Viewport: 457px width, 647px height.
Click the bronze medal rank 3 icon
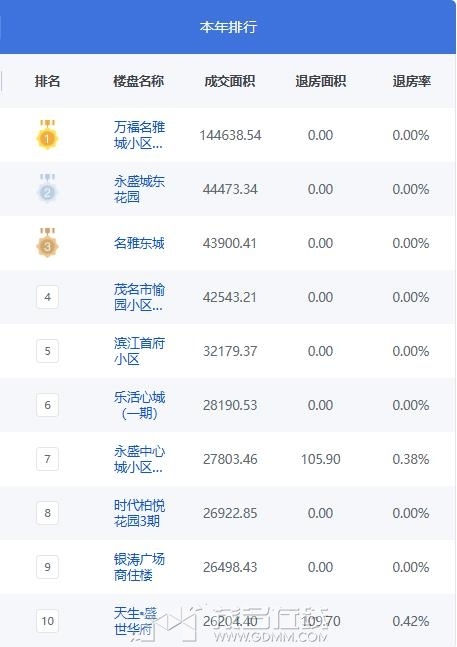coord(47,243)
